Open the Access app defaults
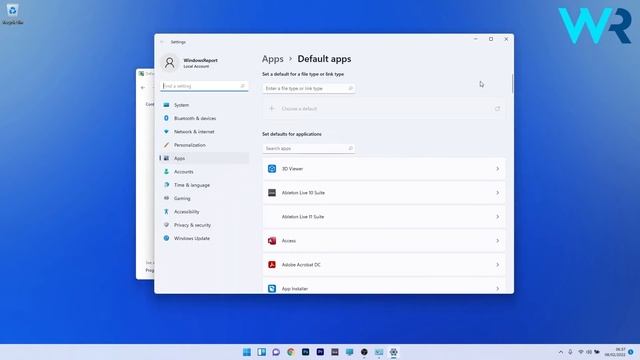The image size is (640, 360). point(384,241)
